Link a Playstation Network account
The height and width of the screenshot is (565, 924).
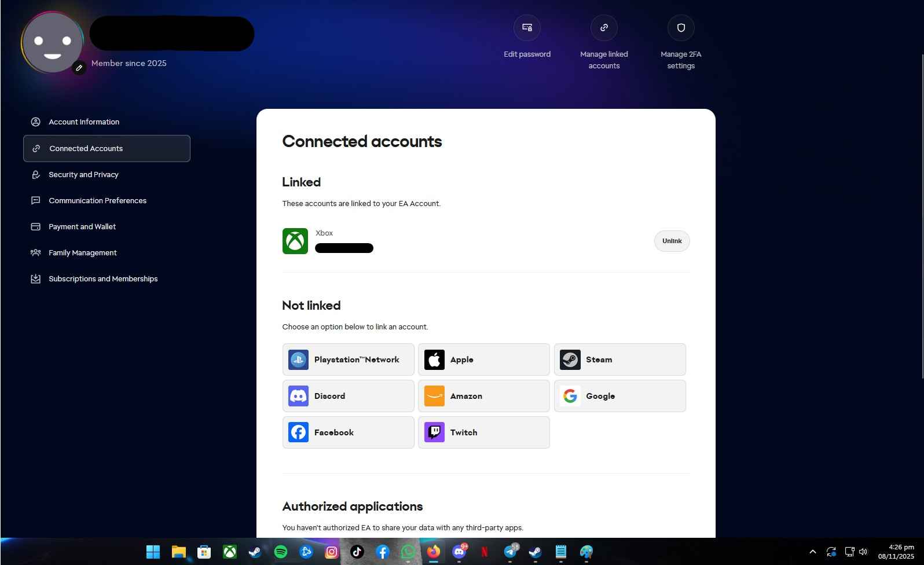348,359
